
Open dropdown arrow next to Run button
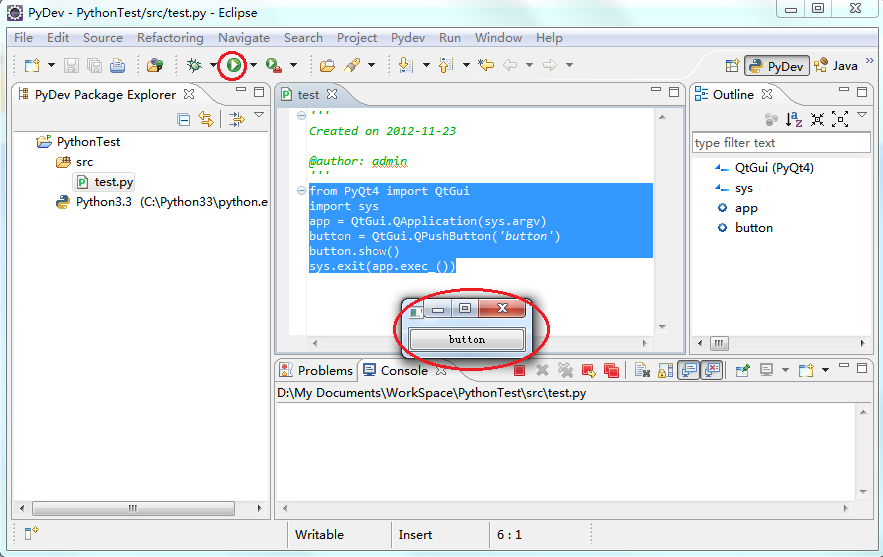pyautogui.click(x=253, y=65)
